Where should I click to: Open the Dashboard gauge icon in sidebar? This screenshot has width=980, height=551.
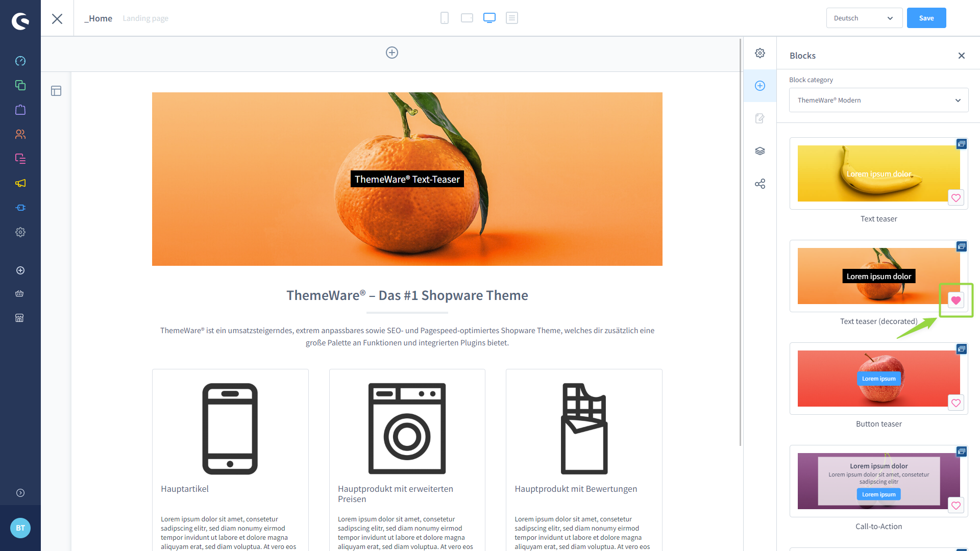[x=20, y=61]
